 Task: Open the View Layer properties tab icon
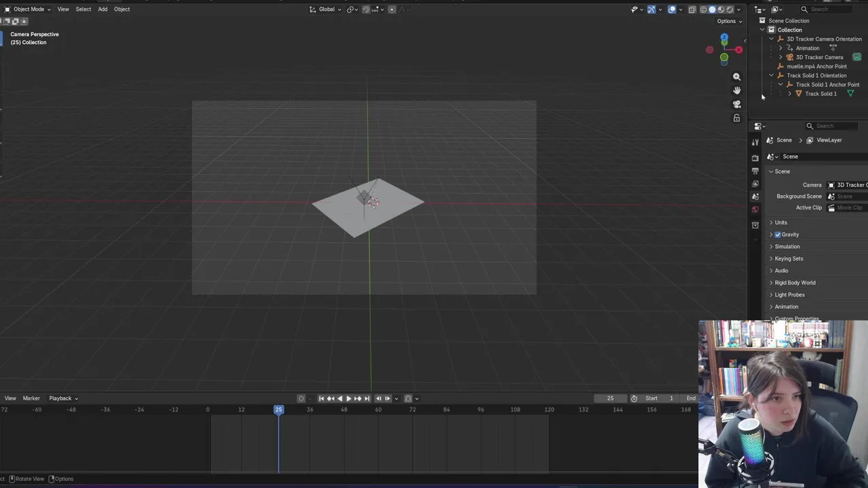click(755, 184)
